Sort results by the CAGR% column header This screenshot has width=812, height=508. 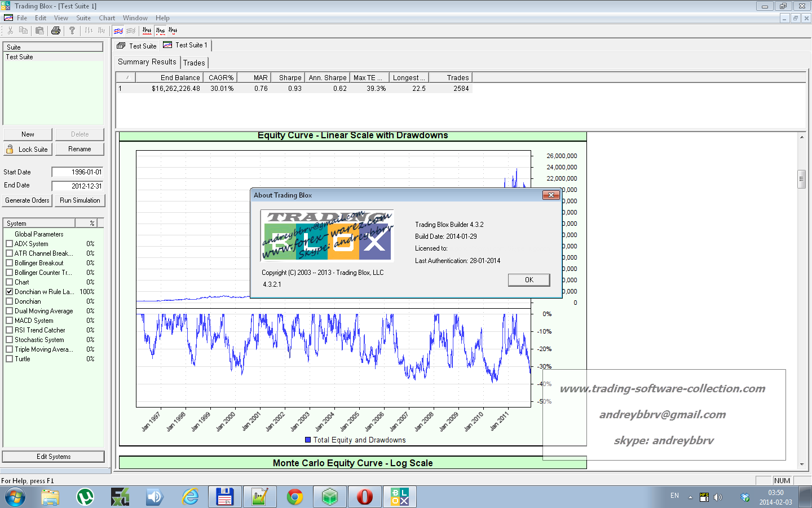click(x=220, y=77)
